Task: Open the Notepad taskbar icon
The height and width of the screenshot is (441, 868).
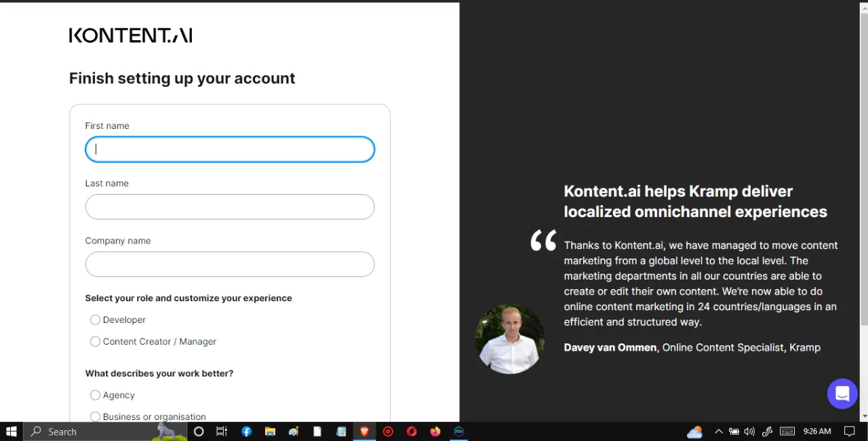Action: 341,432
